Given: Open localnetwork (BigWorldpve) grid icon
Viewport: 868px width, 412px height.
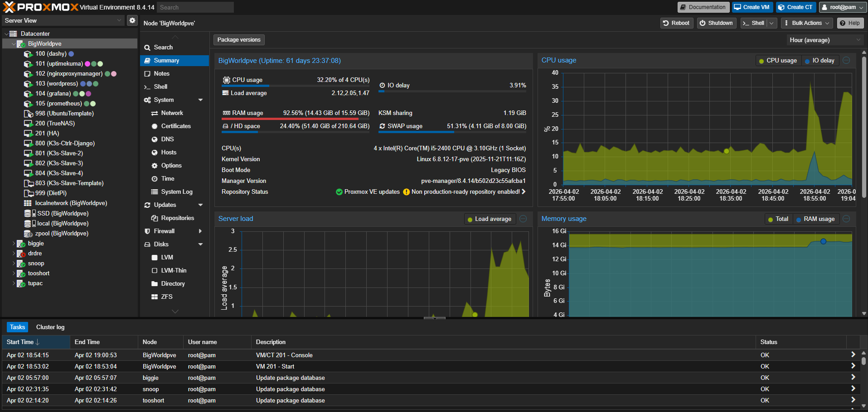Looking at the screenshot, I should (28, 203).
